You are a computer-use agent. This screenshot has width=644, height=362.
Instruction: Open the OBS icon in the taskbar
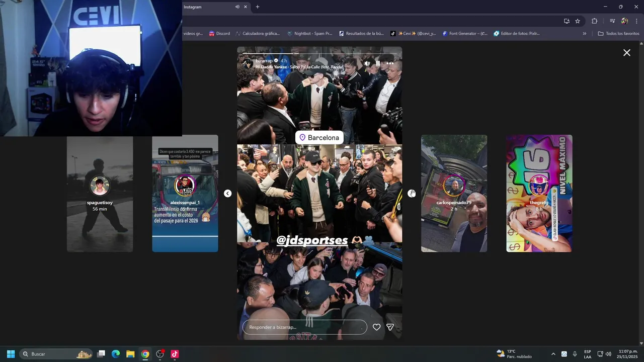pyautogui.click(x=160, y=354)
